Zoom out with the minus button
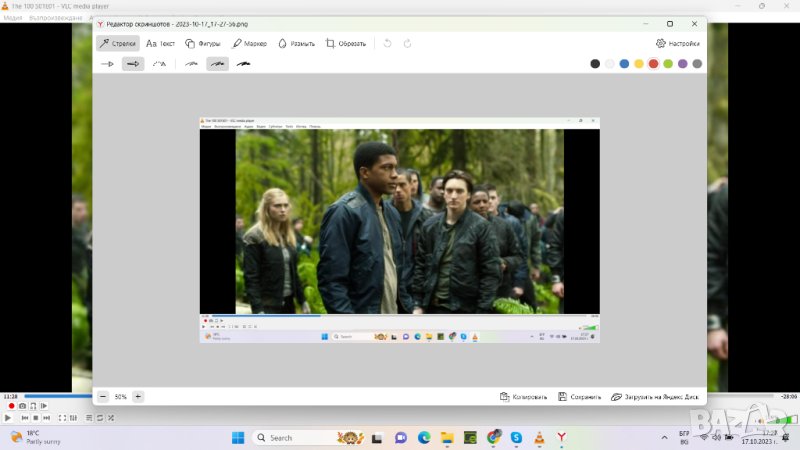Image resolution: width=800 pixels, height=450 pixels. tap(103, 397)
